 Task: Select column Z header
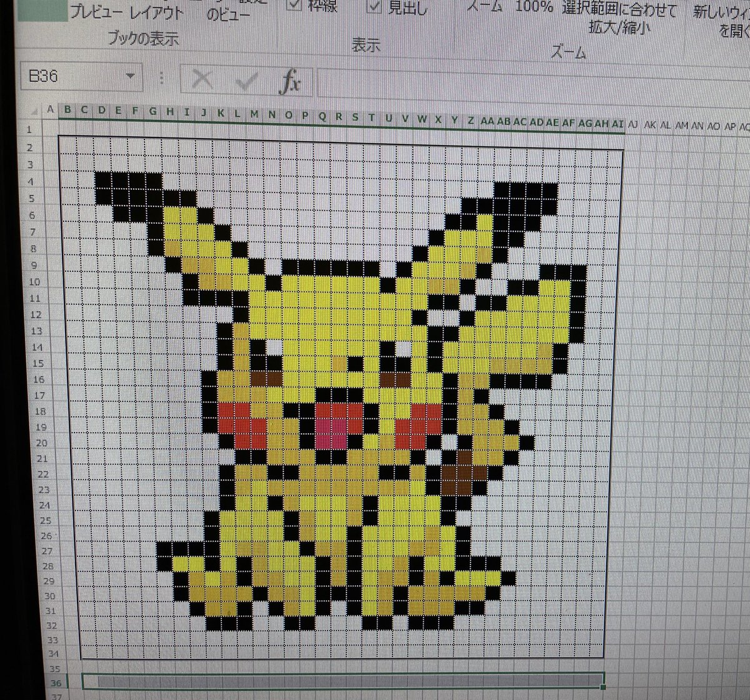tap(471, 119)
